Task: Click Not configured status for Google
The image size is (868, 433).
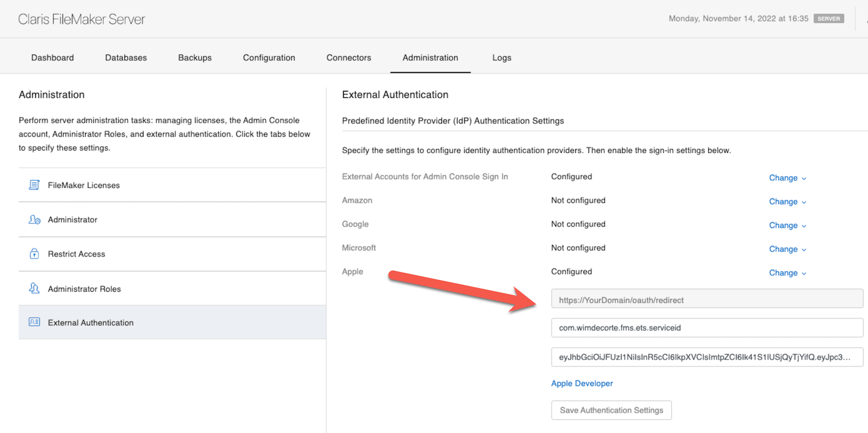Action: click(578, 224)
